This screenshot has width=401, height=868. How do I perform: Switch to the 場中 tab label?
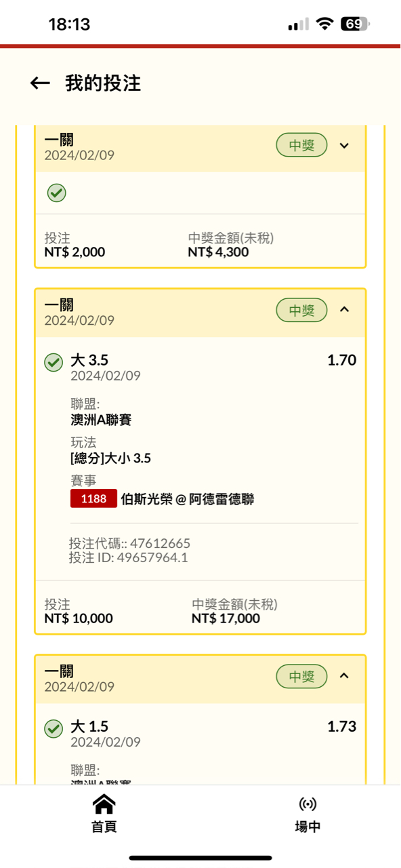pyautogui.click(x=308, y=827)
